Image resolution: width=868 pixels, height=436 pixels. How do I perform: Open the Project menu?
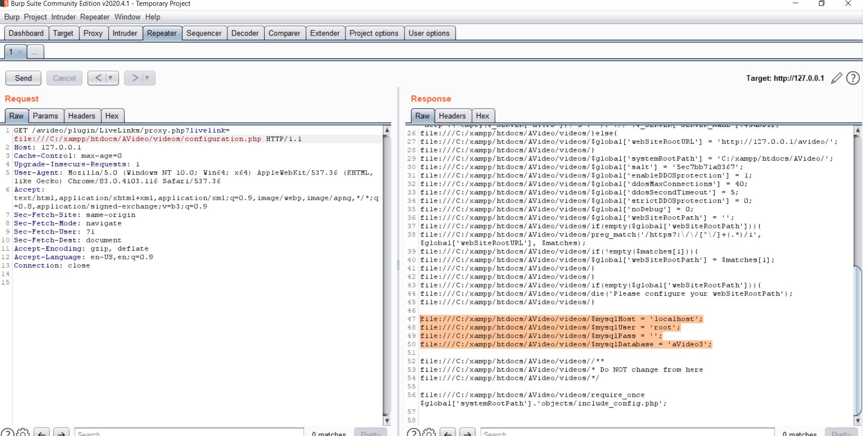(35, 17)
